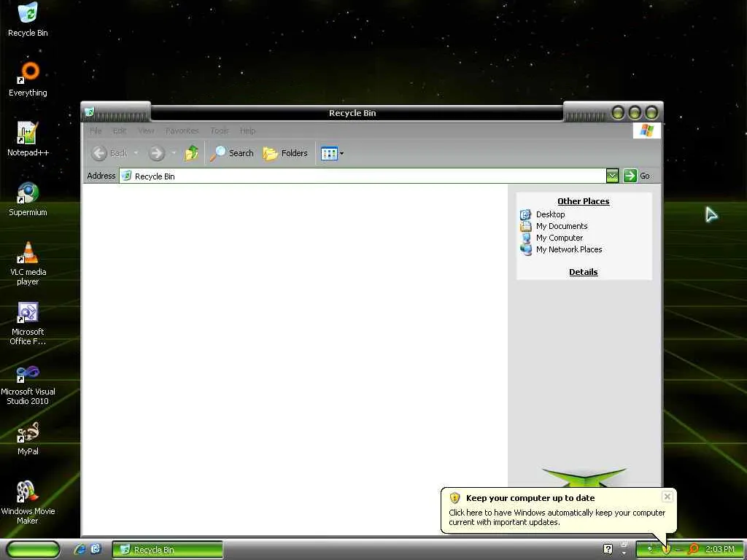
Task: Click inside the Address bar field
Action: pyautogui.click(x=362, y=176)
